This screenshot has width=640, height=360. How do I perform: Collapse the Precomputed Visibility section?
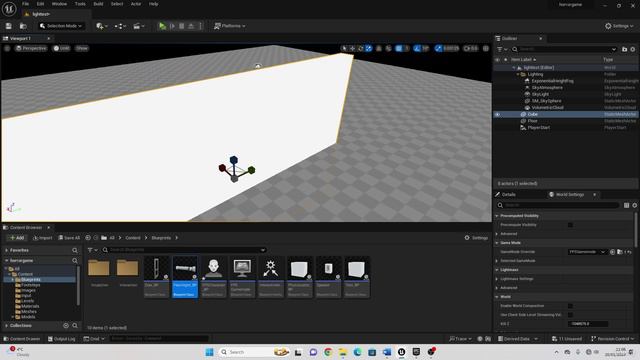(x=497, y=216)
